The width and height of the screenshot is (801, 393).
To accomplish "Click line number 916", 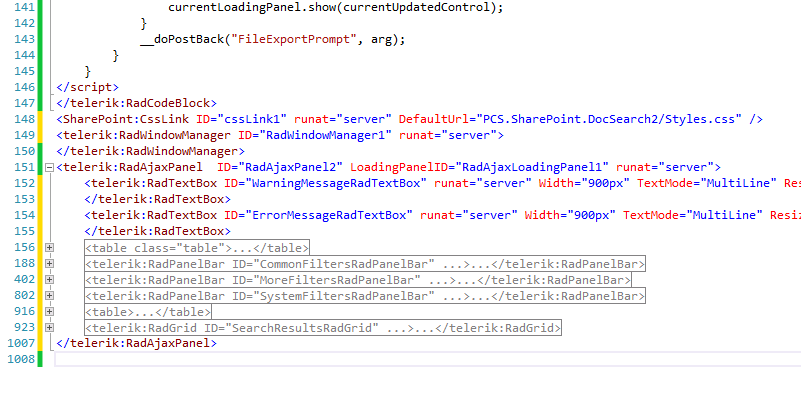I will click(25, 311).
